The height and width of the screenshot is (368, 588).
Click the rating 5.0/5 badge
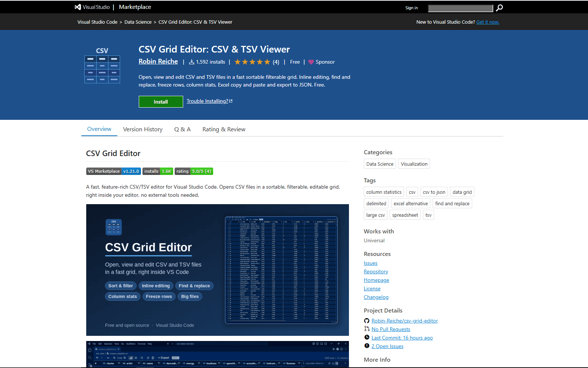[194, 171]
